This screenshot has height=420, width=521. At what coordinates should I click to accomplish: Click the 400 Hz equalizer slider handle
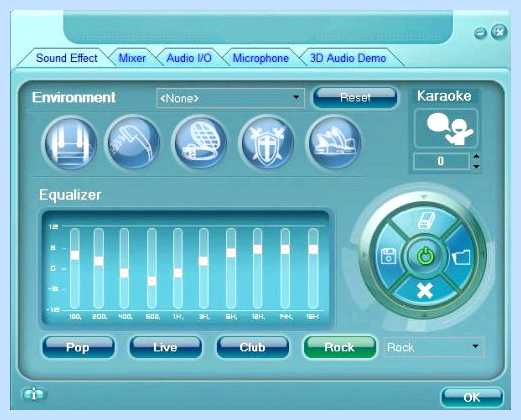tap(124, 273)
